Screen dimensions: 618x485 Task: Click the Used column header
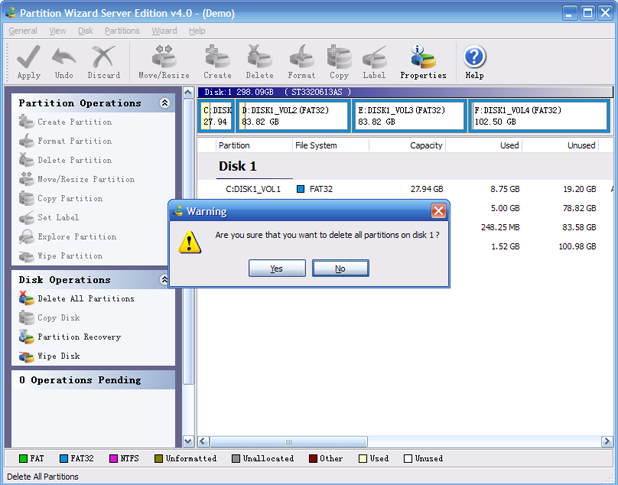[x=484, y=145]
